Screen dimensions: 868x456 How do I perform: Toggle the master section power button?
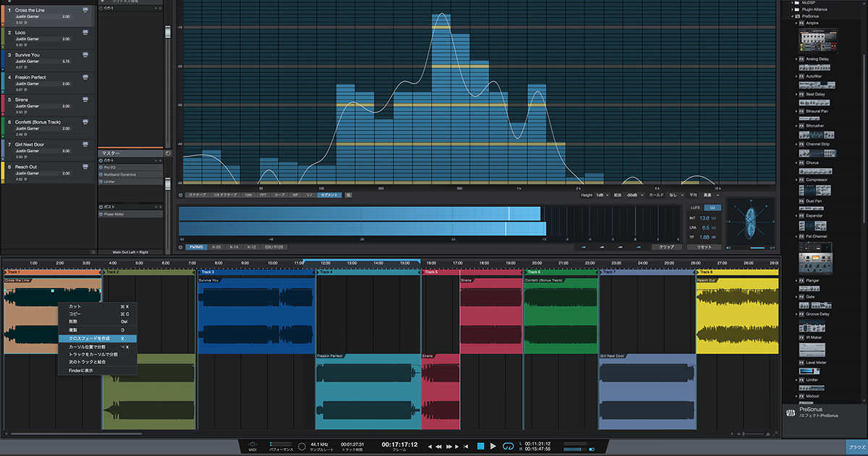coord(167,153)
